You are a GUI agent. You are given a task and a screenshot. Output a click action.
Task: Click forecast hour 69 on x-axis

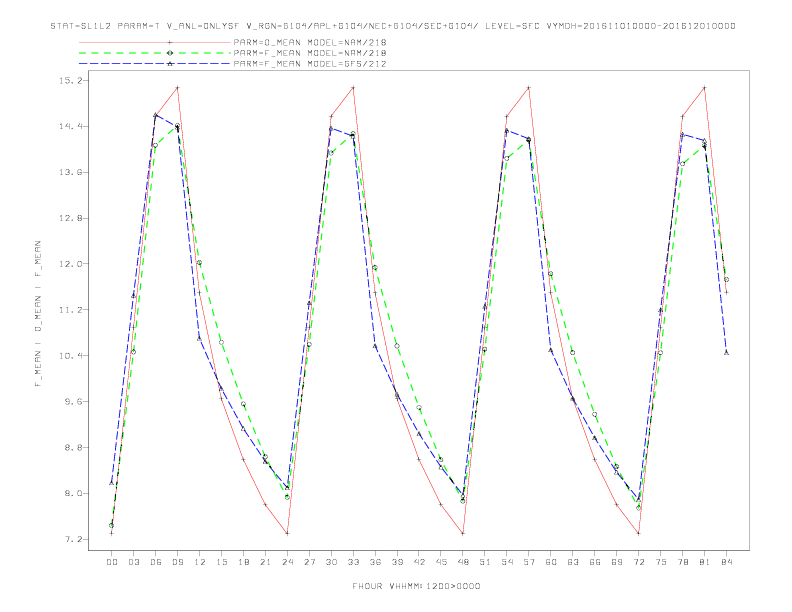tap(617, 562)
